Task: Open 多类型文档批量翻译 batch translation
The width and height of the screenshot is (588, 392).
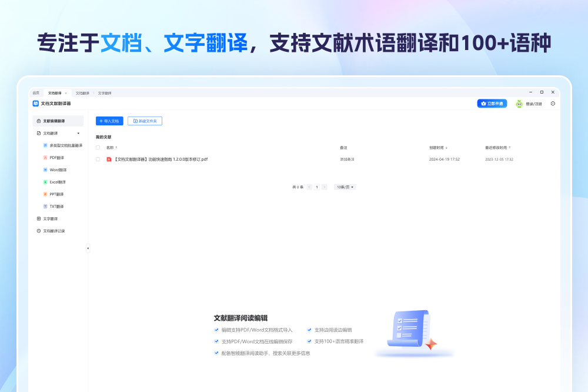Action: click(65, 145)
